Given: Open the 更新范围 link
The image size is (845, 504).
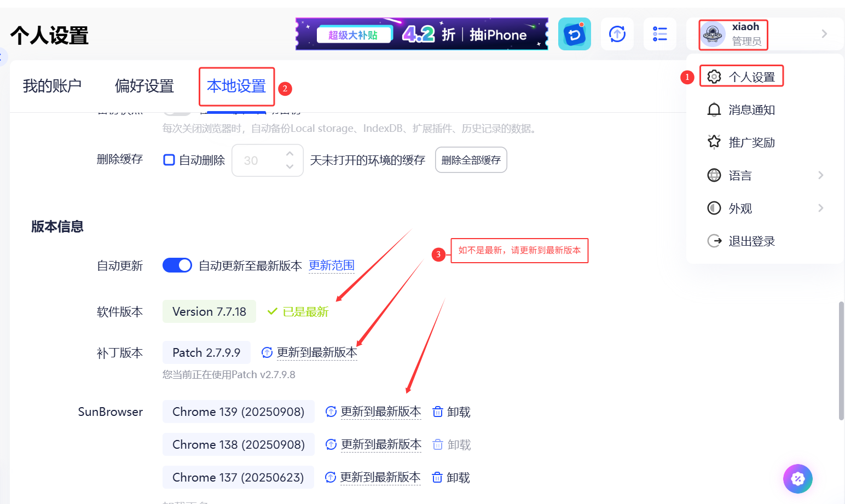Looking at the screenshot, I should pyautogui.click(x=331, y=265).
